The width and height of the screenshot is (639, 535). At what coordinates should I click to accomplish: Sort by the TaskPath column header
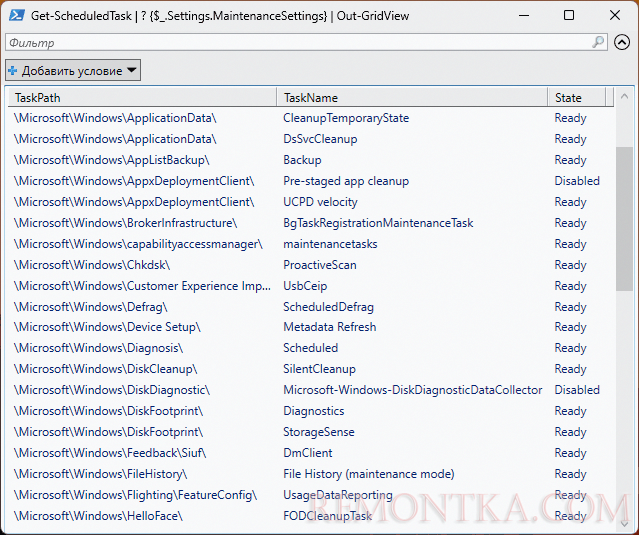coord(142,98)
